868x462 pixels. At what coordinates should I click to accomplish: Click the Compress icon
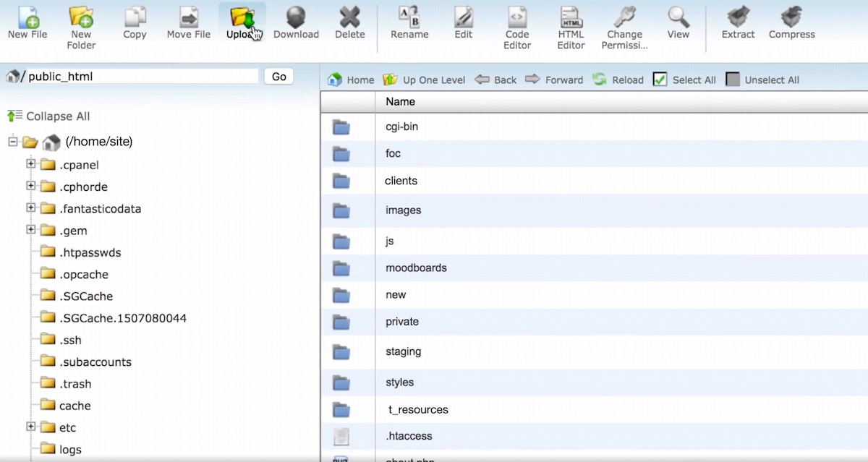pos(791,22)
